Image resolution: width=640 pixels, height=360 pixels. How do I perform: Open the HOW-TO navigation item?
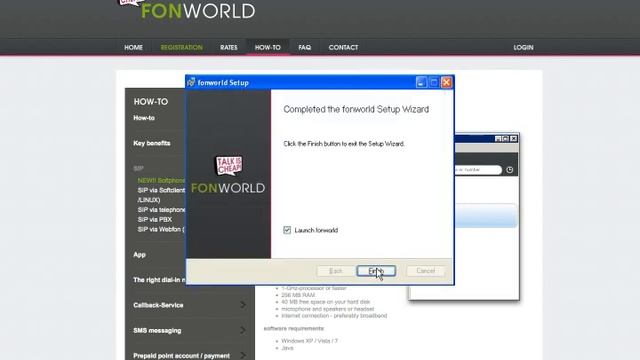click(x=268, y=47)
